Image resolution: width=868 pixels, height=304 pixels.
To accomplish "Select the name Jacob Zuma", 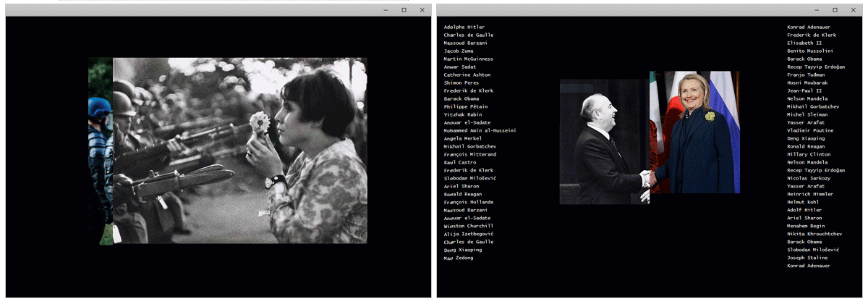I will 459,51.
